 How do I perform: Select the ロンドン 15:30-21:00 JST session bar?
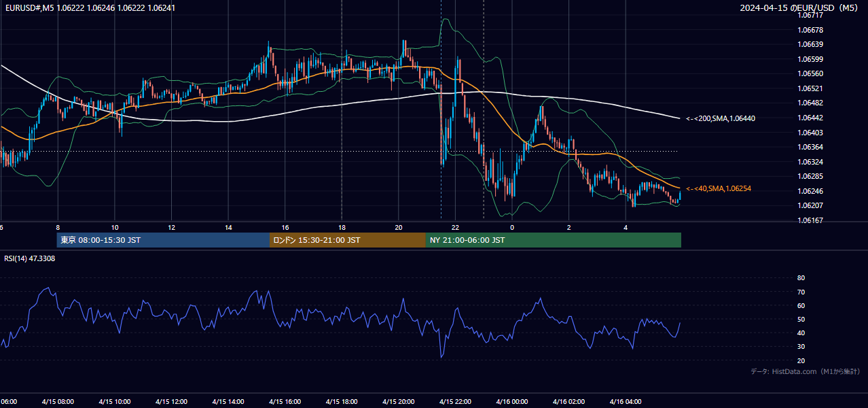[348, 240]
